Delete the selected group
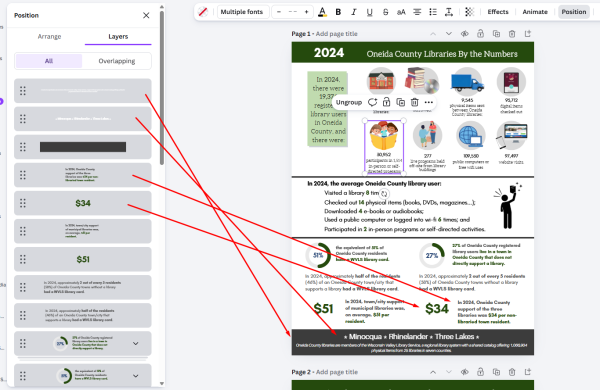 [x=414, y=102]
